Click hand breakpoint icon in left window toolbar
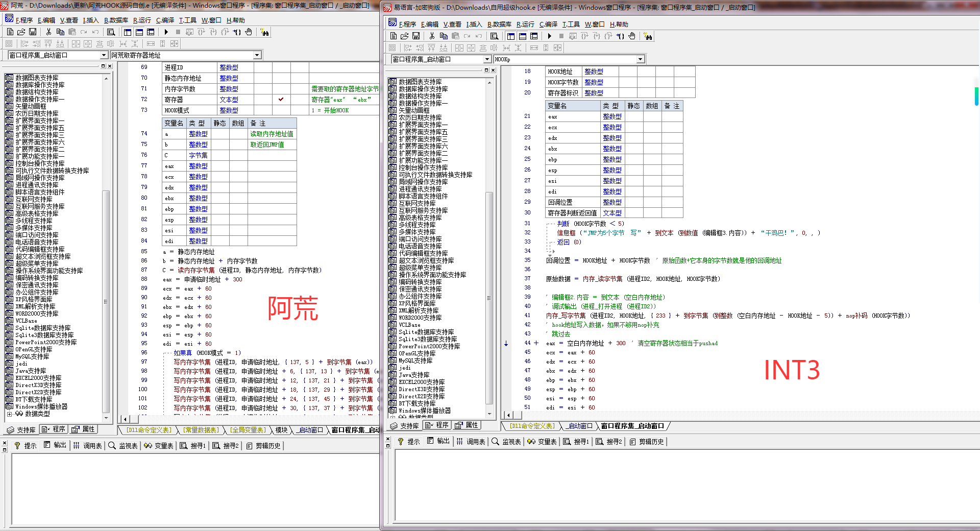This screenshot has width=980, height=531. 249,32
